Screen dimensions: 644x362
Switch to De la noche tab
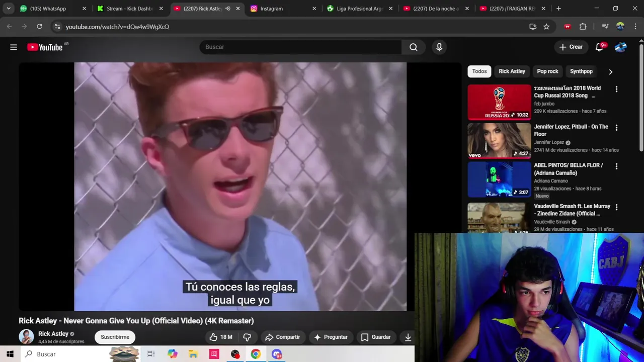click(436, 9)
